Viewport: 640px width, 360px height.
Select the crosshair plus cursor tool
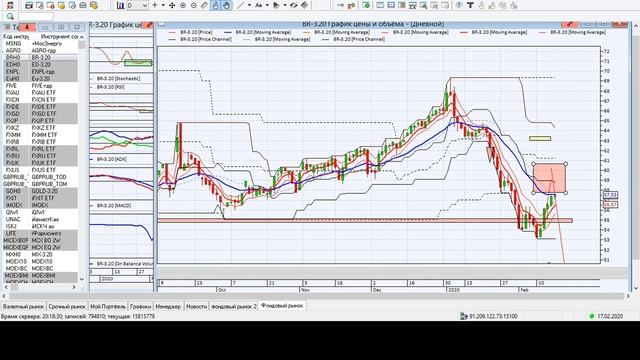155,5
